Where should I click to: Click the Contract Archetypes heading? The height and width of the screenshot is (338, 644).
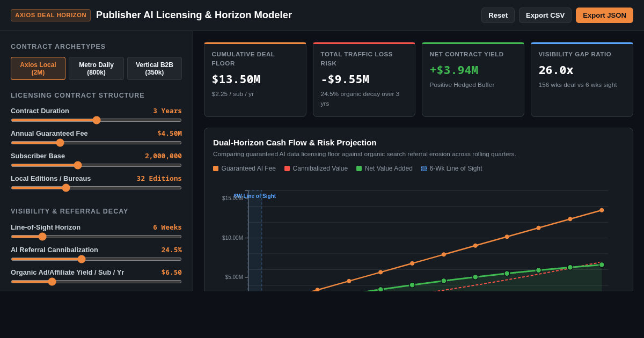point(58,47)
